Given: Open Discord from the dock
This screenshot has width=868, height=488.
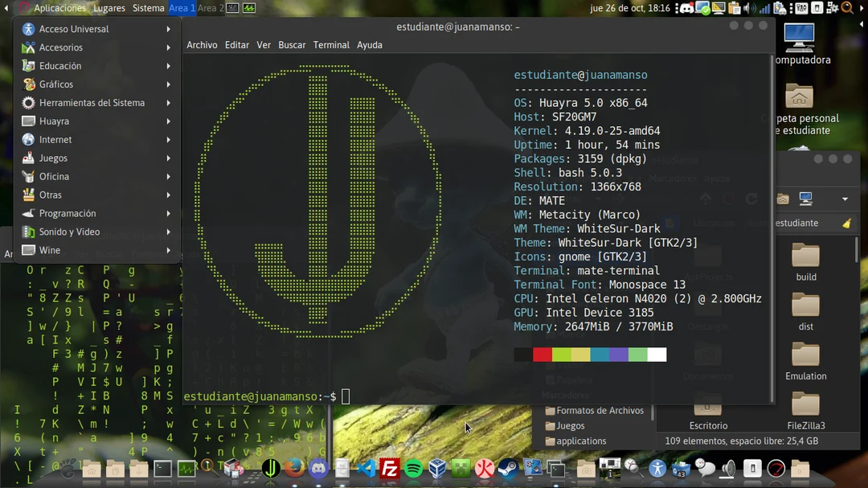Looking at the screenshot, I should click(x=318, y=468).
